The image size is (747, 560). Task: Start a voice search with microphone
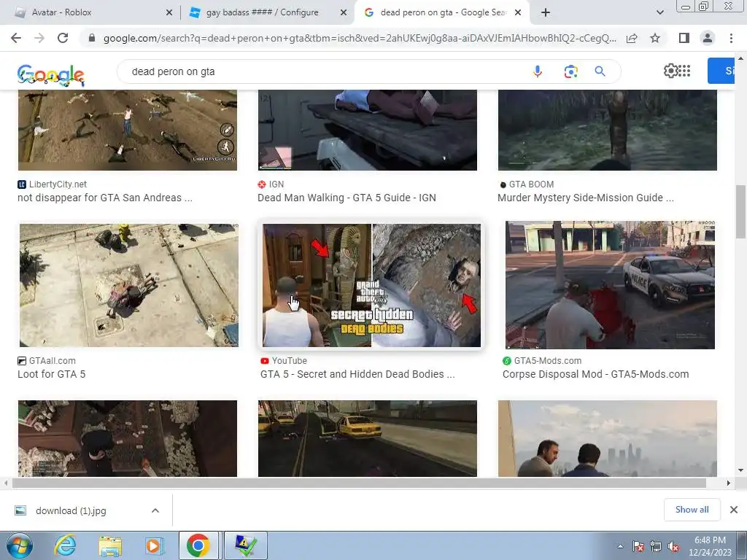538,71
